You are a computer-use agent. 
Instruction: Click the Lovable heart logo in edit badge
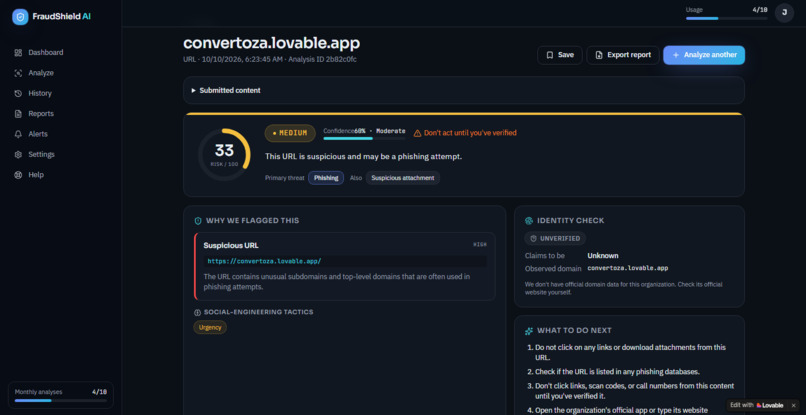point(759,405)
